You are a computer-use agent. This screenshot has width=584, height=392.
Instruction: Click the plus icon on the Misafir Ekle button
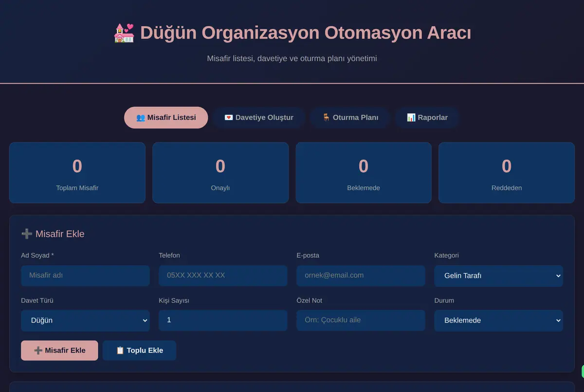tap(38, 350)
